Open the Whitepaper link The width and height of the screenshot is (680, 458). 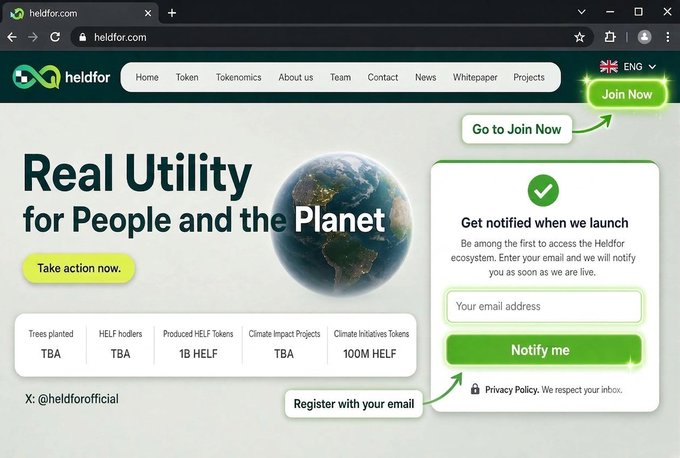coord(475,77)
